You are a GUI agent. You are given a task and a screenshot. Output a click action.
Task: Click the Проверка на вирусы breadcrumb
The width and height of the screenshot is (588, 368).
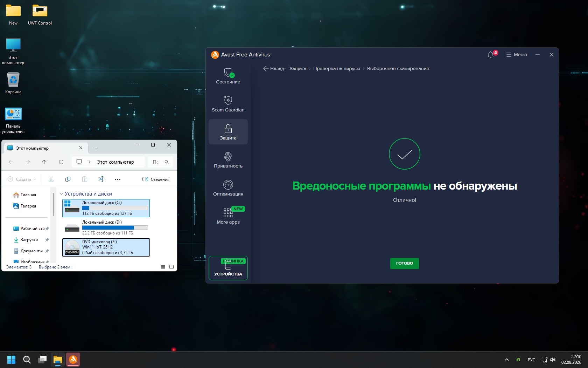click(x=337, y=69)
